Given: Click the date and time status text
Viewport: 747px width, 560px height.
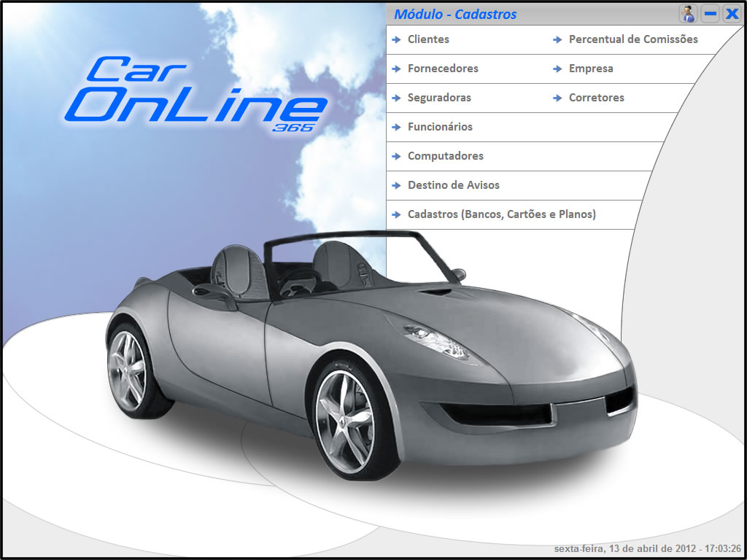Looking at the screenshot, I should [x=648, y=548].
